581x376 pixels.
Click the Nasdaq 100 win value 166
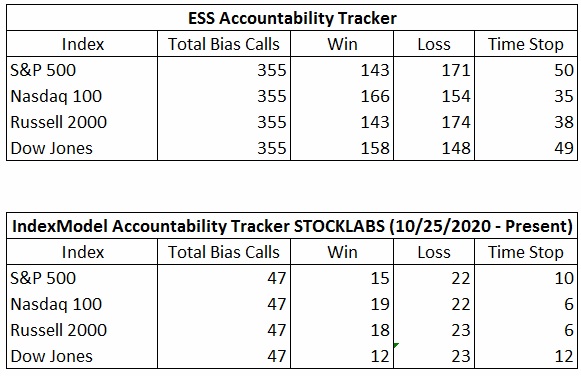coord(375,96)
